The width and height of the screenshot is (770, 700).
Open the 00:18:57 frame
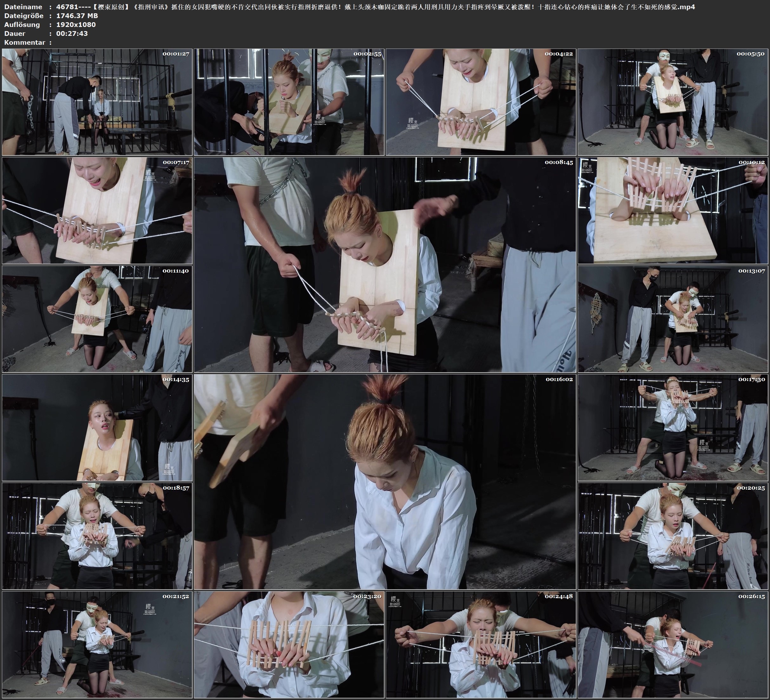coord(97,536)
